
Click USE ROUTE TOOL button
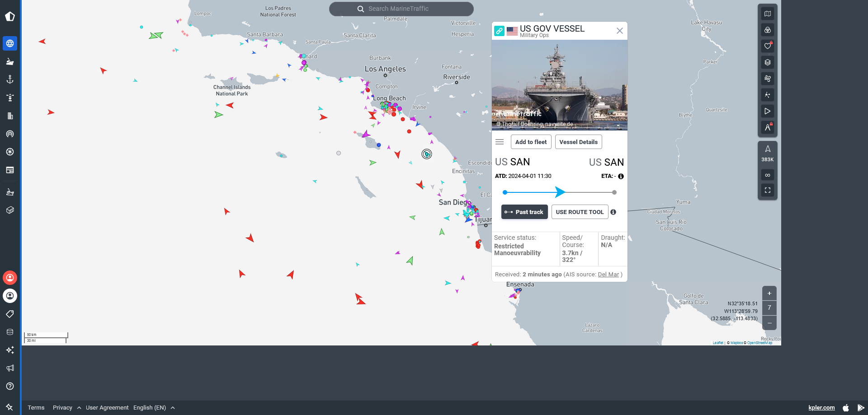point(580,212)
